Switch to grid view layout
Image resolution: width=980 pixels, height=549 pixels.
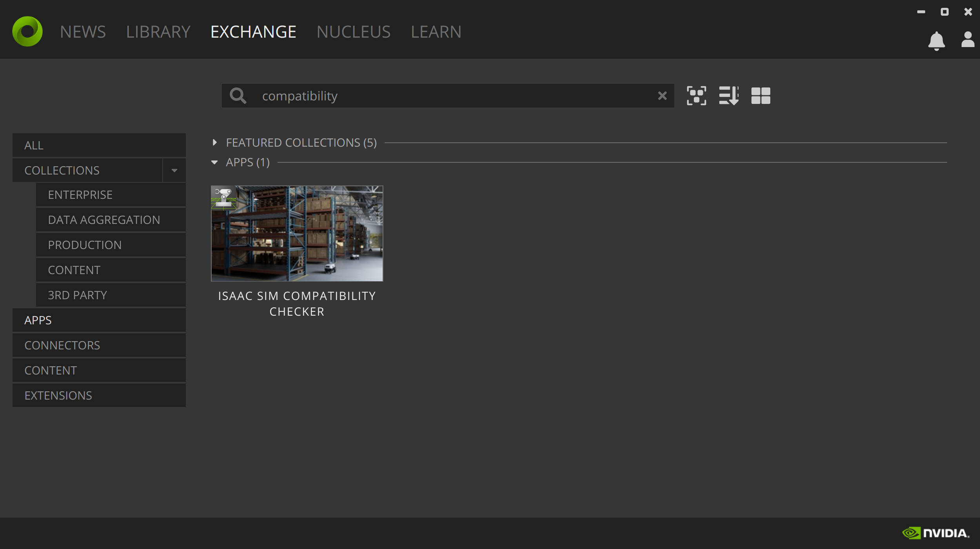coord(760,96)
